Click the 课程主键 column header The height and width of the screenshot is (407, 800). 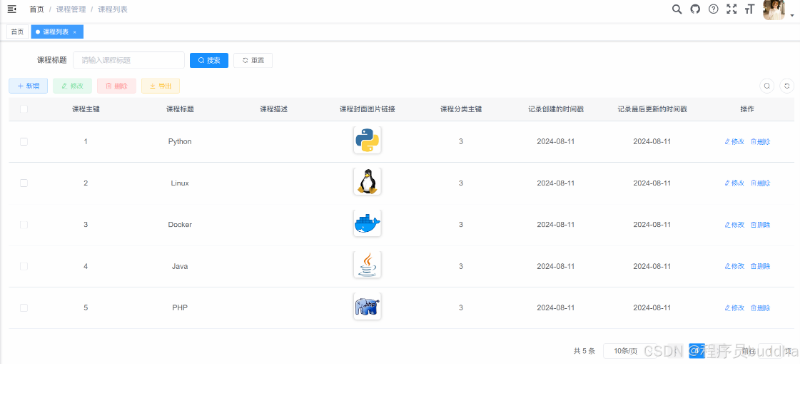pyautogui.click(x=86, y=109)
